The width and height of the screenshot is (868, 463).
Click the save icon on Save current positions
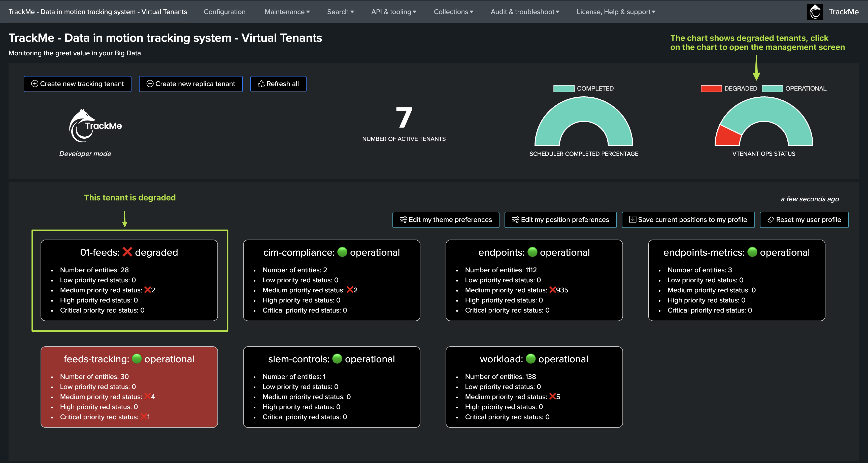click(632, 219)
